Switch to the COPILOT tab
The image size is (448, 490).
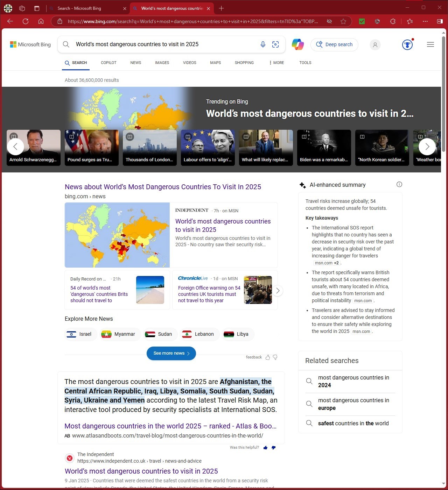point(108,63)
